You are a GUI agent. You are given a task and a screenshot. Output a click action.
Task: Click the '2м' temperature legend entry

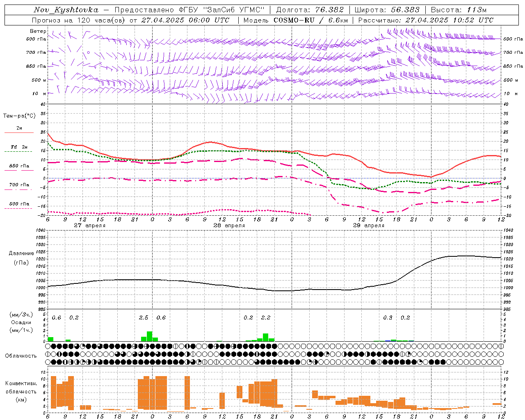pyautogui.click(x=19, y=128)
